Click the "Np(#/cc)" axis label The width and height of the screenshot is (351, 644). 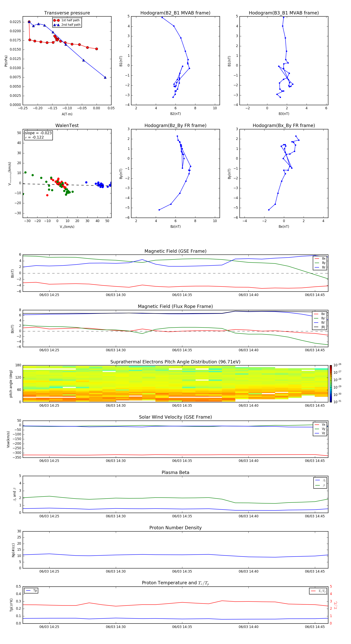point(13,550)
